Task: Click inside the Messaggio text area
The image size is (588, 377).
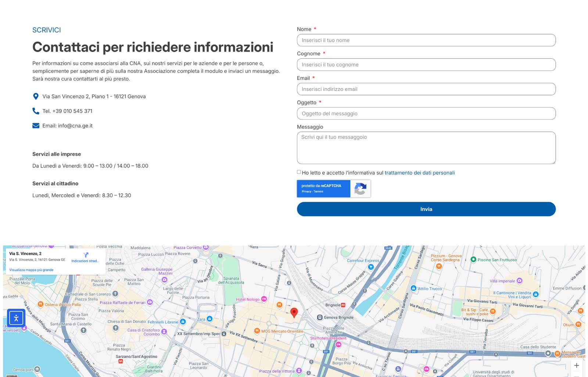Action: pyautogui.click(x=426, y=148)
